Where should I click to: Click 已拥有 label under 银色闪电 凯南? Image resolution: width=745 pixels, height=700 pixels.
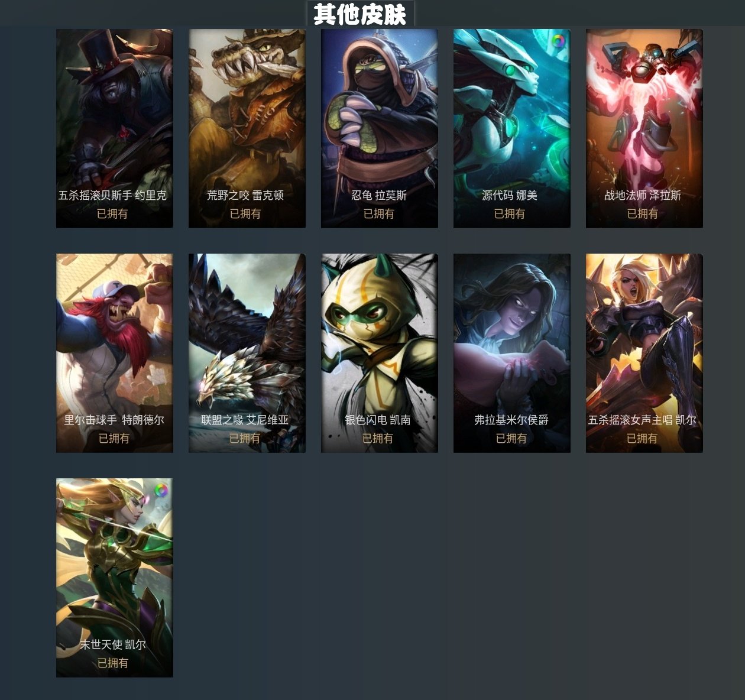[378, 438]
